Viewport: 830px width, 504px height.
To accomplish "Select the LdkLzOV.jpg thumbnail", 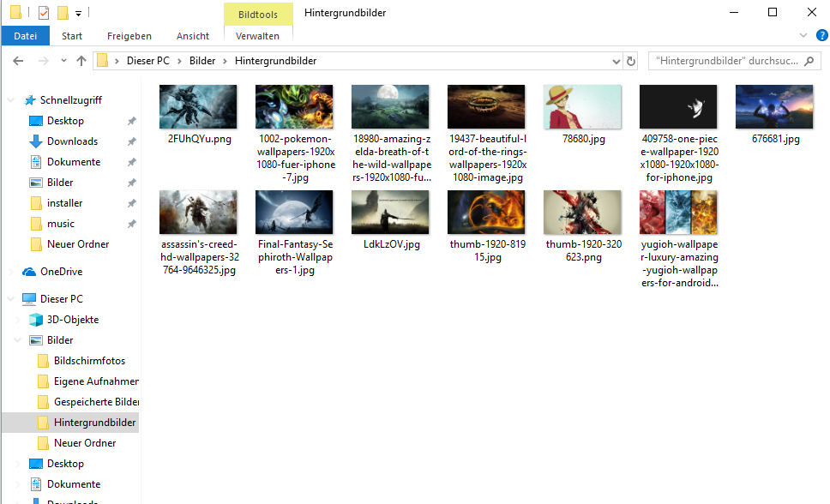I will tap(390, 213).
